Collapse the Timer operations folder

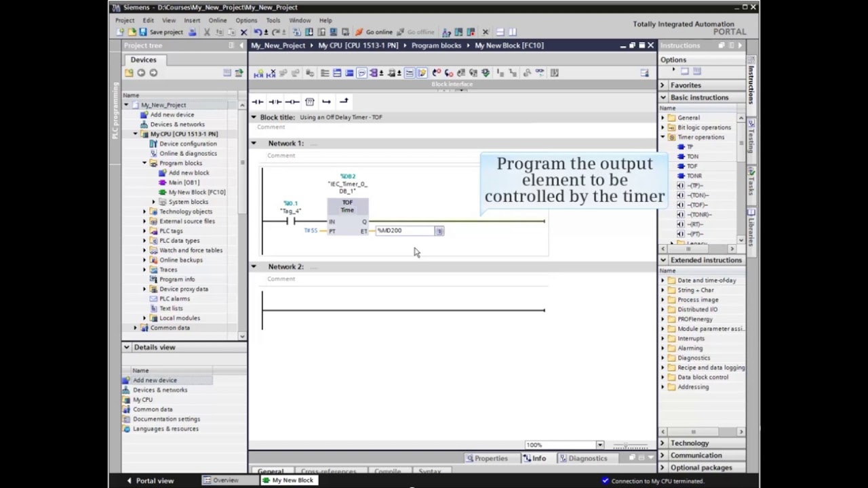tap(663, 137)
